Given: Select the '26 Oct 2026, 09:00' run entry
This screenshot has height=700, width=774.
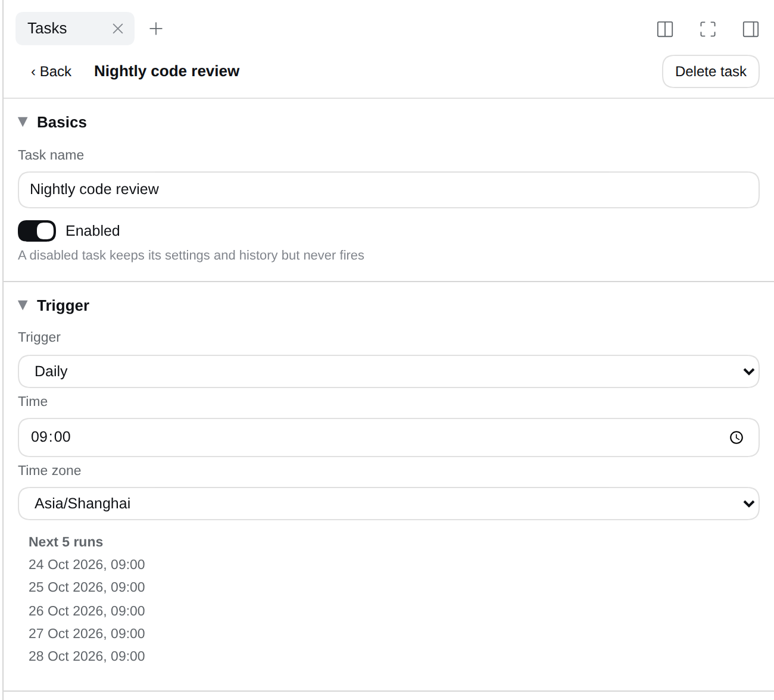Looking at the screenshot, I should pyautogui.click(x=87, y=611).
